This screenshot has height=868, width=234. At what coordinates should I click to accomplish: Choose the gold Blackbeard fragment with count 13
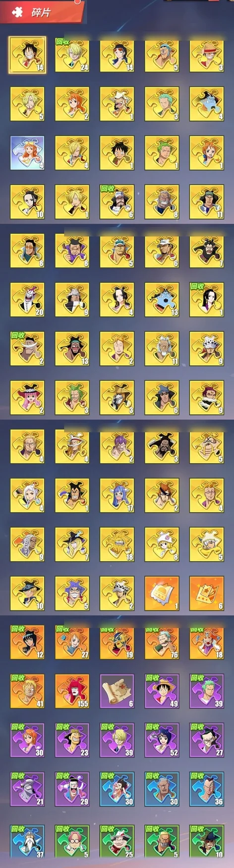pyautogui.click(x=72, y=349)
